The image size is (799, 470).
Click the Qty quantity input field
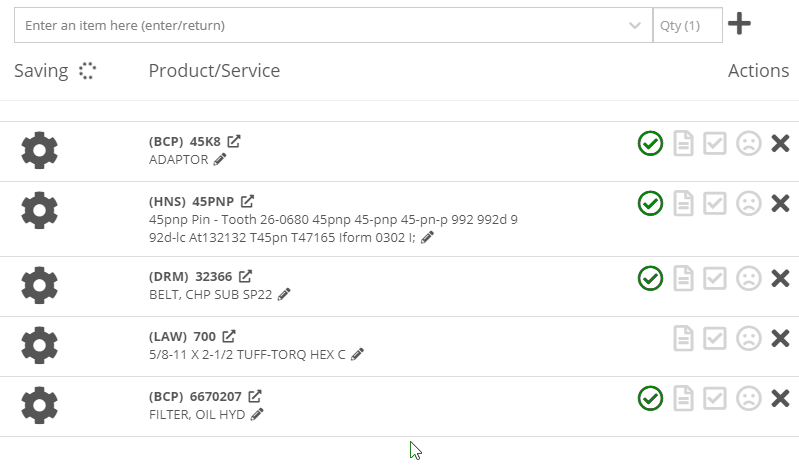coord(687,25)
